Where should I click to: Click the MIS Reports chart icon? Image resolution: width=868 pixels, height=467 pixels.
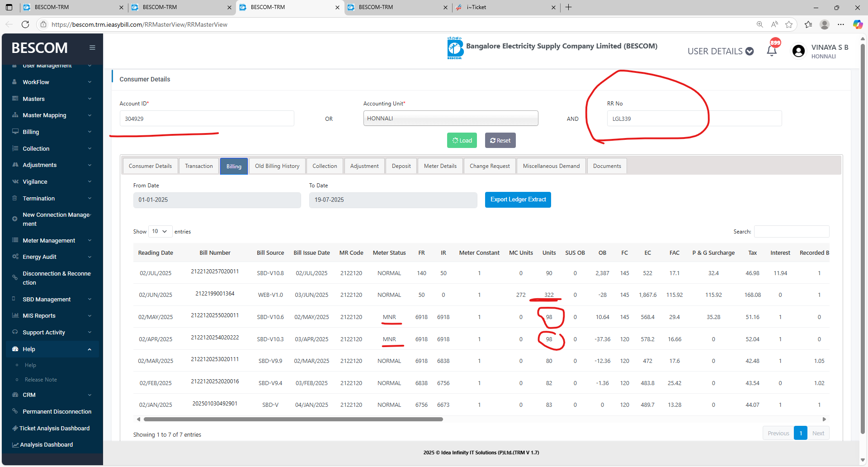point(15,315)
